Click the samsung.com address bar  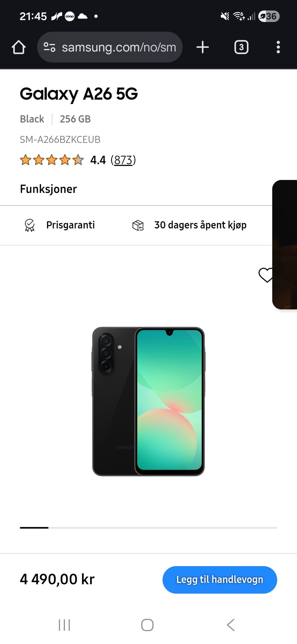pos(110,47)
